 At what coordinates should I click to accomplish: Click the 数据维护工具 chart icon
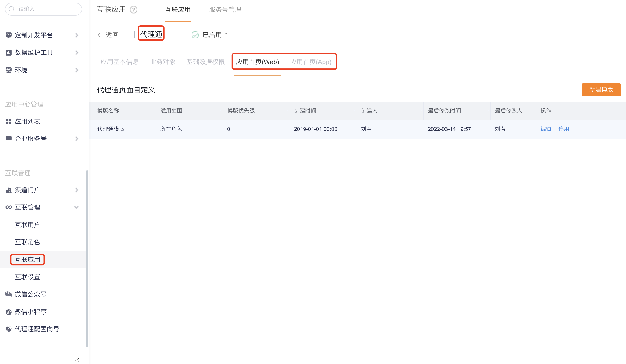9,53
